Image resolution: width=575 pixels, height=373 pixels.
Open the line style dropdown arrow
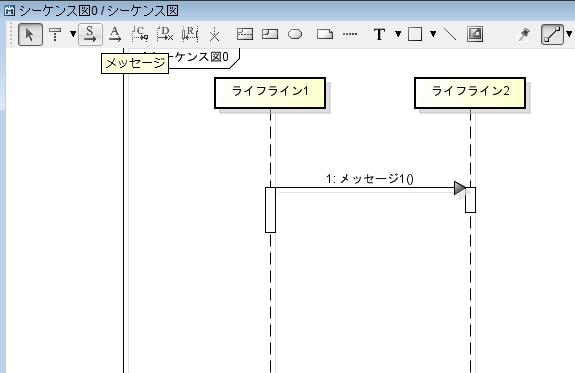point(569,34)
